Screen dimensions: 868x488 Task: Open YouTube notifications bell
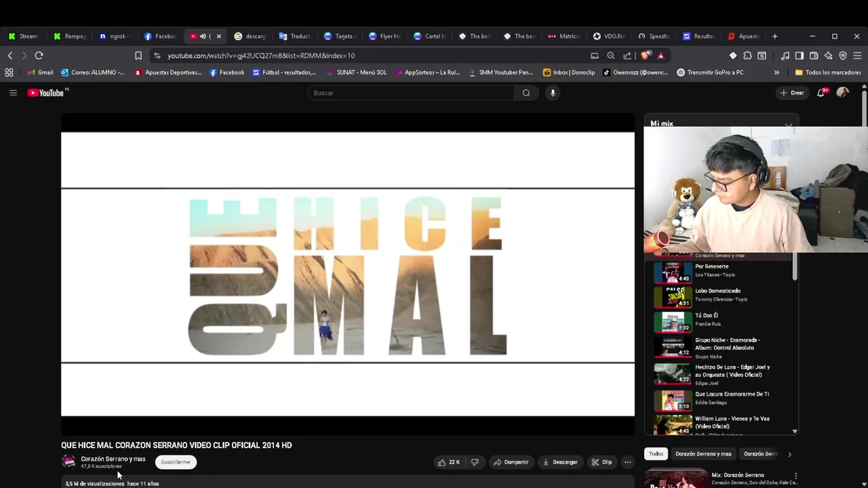pyautogui.click(x=821, y=93)
